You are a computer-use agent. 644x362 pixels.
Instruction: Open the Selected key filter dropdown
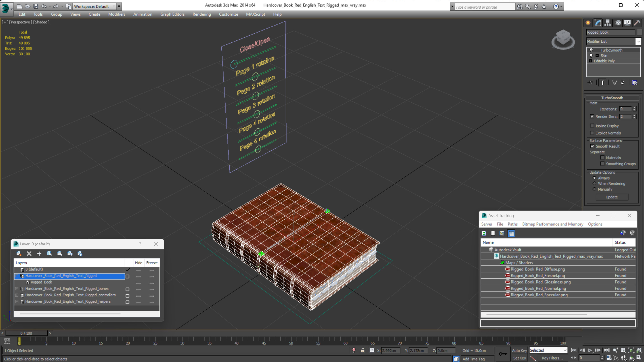(548, 350)
